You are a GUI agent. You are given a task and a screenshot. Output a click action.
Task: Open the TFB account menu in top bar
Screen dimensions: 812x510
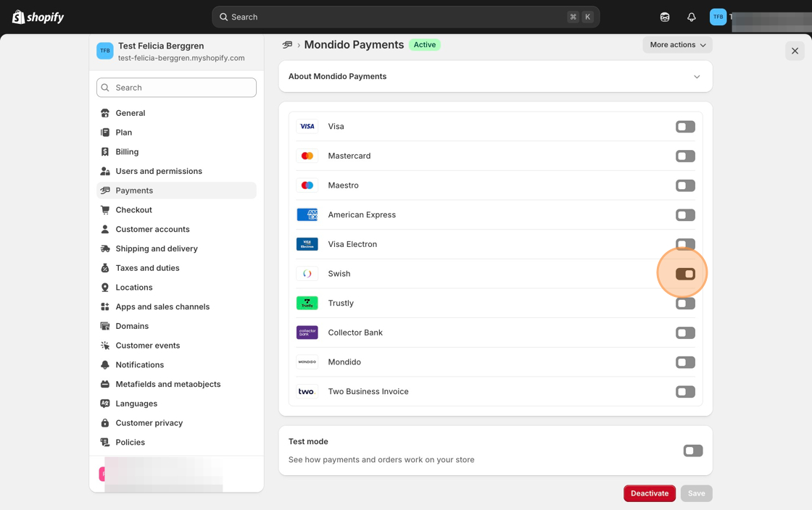718,17
